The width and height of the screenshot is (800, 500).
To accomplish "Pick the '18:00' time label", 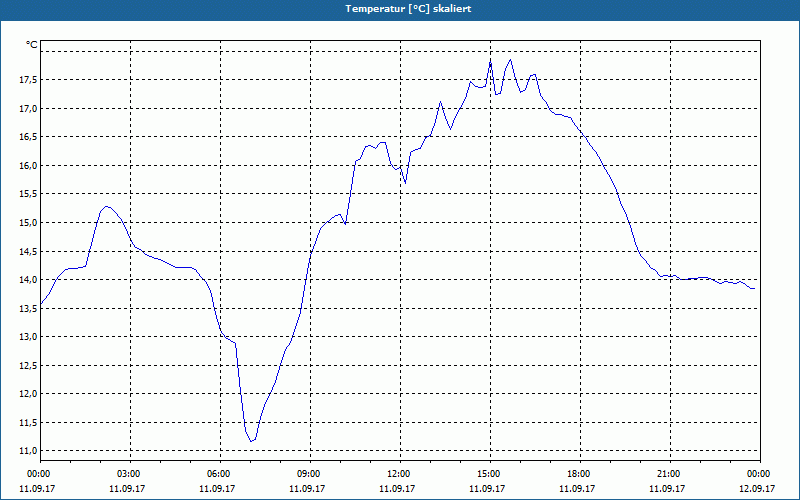I will coord(580,474).
